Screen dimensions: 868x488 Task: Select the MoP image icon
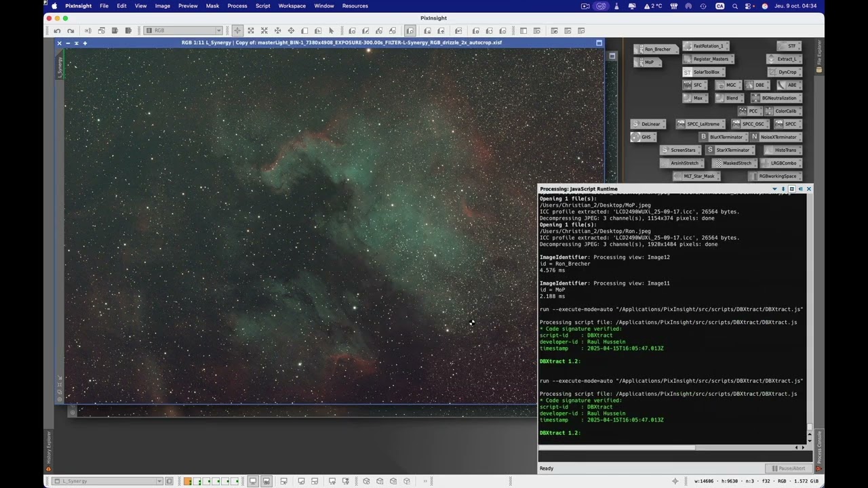(647, 62)
